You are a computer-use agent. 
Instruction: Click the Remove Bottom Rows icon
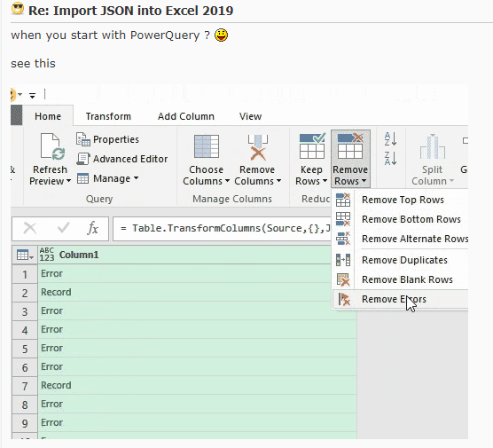point(343,219)
